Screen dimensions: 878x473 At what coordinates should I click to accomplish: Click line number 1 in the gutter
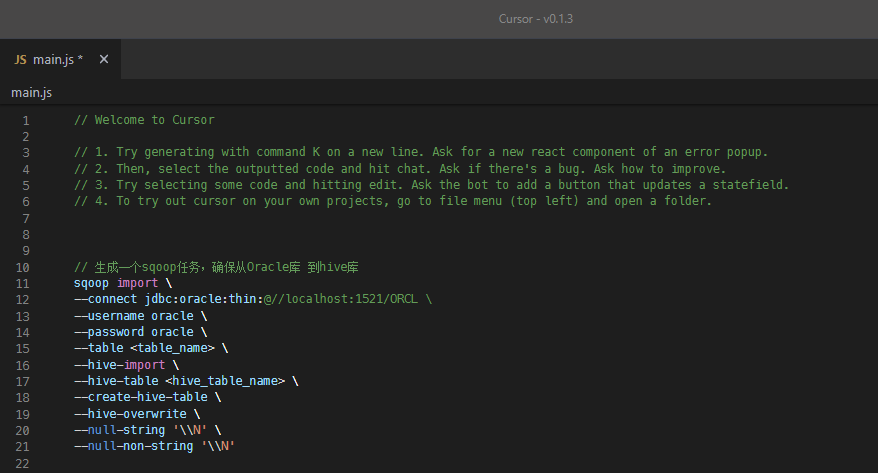tap(25, 120)
